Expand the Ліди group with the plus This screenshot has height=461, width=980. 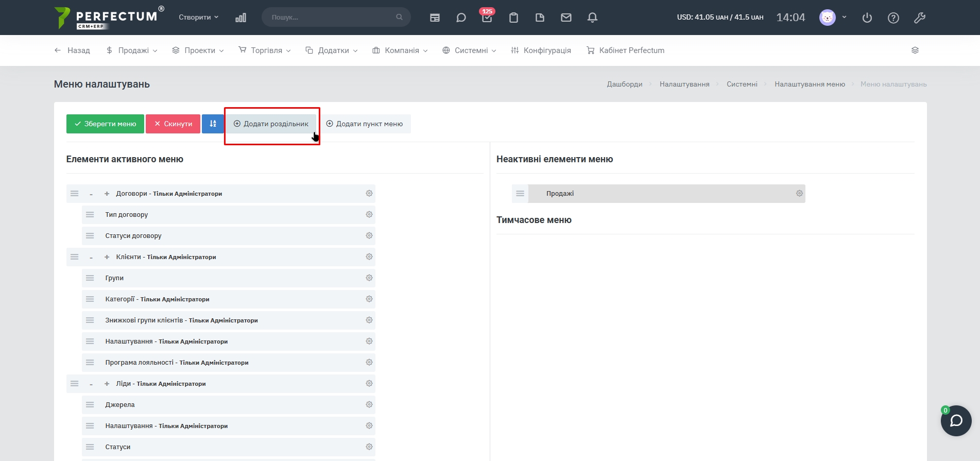(x=107, y=384)
